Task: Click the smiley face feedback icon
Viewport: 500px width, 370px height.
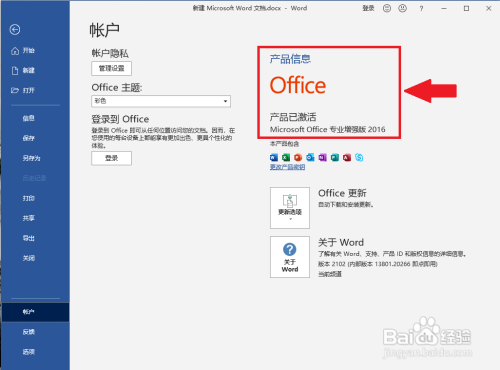Action: [x=387, y=8]
